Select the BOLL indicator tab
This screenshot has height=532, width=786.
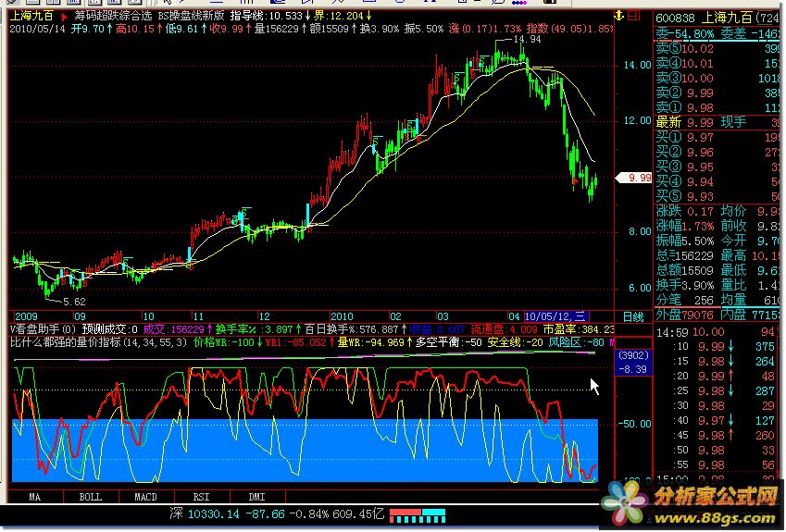(x=90, y=497)
